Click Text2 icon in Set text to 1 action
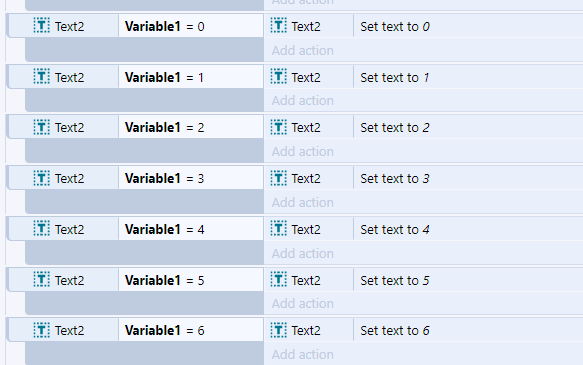Image resolution: width=583 pixels, height=365 pixels. click(278, 77)
